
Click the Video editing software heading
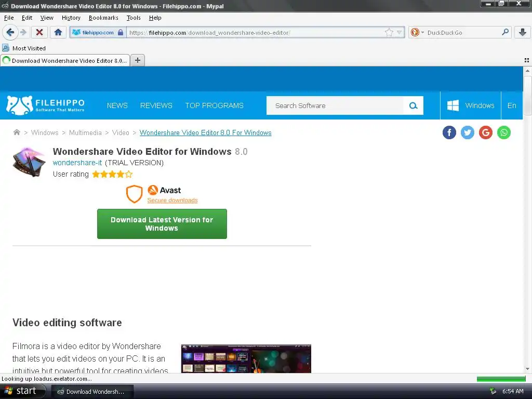[x=67, y=323]
